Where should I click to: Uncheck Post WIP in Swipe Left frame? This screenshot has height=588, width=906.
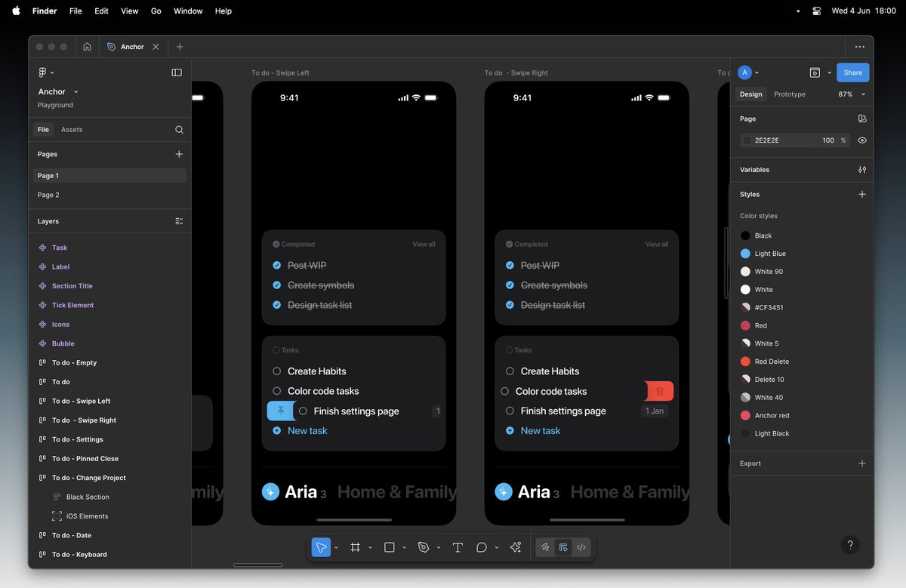pyautogui.click(x=277, y=266)
